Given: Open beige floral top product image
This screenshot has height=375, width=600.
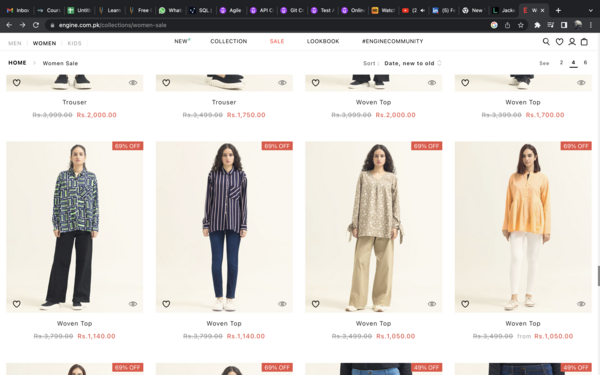Looking at the screenshot, I should point(373,227).
